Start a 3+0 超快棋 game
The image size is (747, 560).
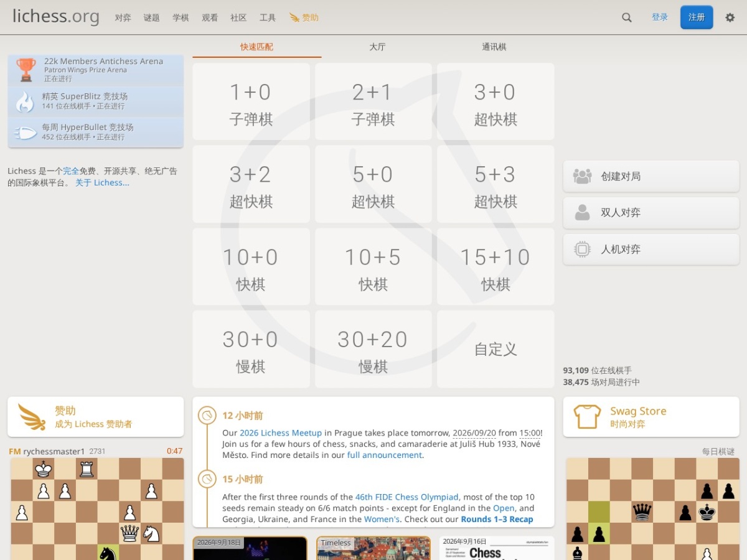496,101
